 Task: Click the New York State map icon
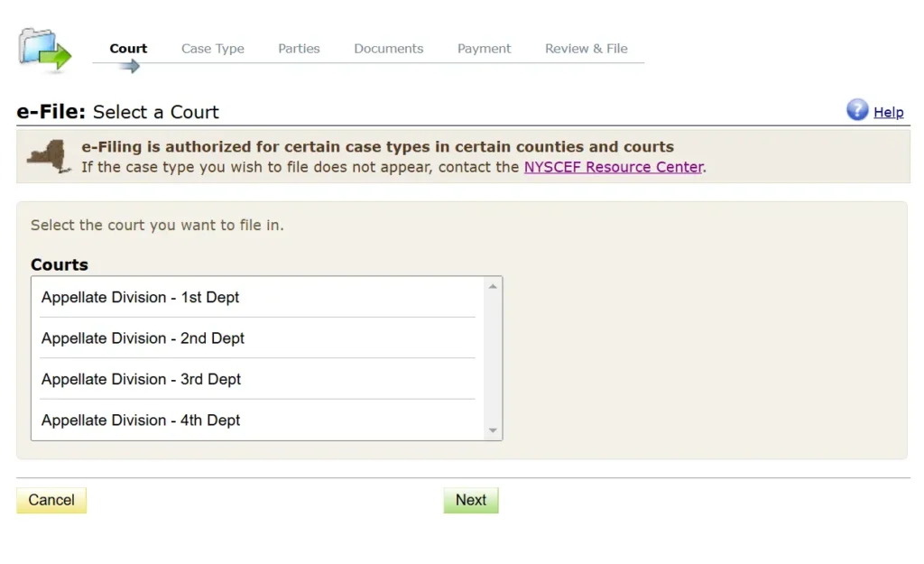tap(50, 156)
